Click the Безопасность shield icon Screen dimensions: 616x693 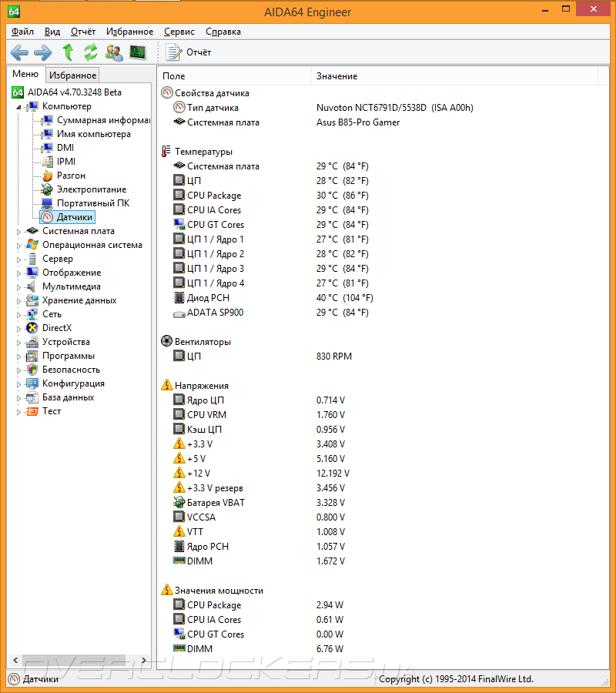tap(32, 370)
